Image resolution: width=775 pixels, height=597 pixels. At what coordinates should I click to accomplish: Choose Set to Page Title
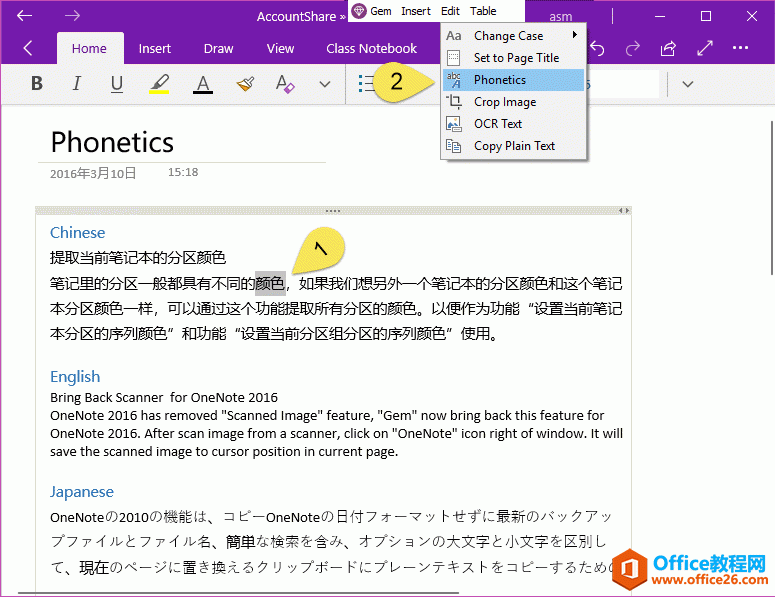pos(513,58)
